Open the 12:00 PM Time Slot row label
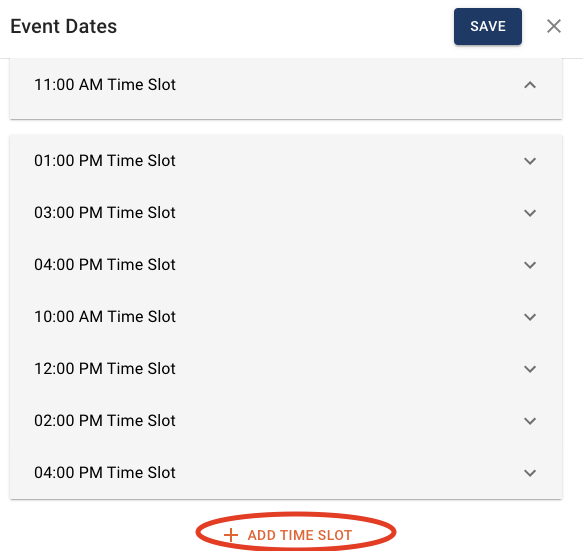 pyautogui.click(x=105, y=369)
